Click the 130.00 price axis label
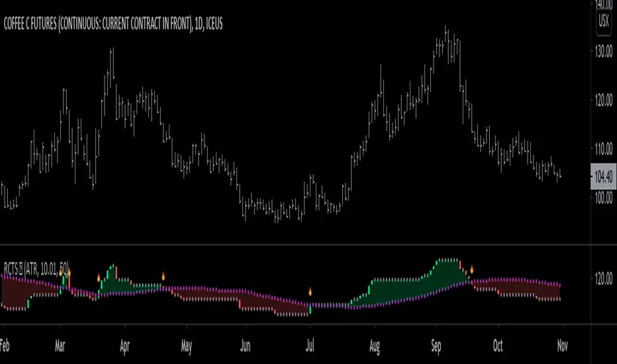617x364 pixels. point(602,52)
